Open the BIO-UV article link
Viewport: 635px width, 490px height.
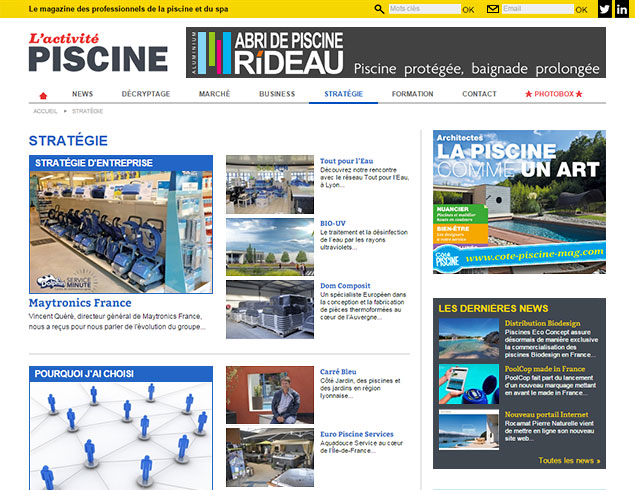332,223
